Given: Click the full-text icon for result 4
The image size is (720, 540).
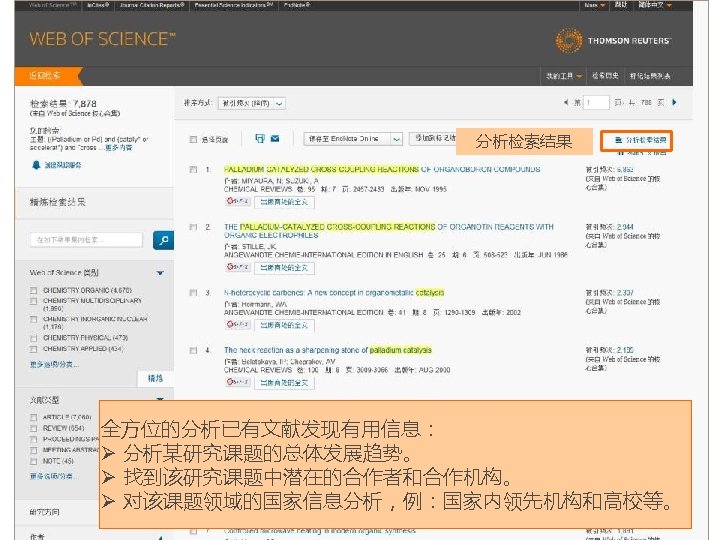Looking at the screenshot, I should pos(237,381).
